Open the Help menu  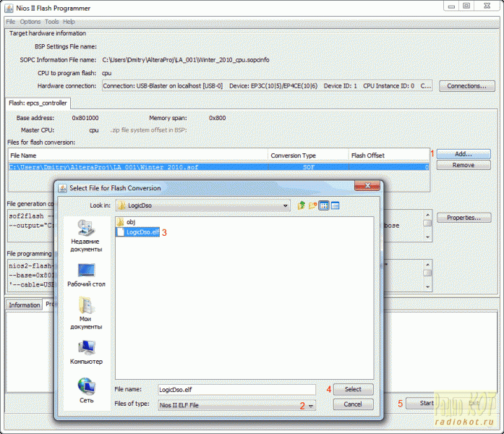69,22
